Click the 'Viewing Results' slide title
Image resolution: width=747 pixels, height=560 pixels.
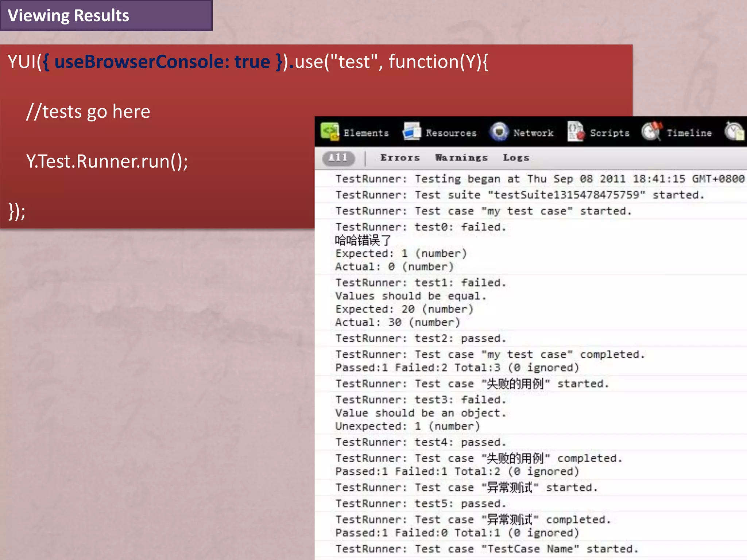point(69,16)
